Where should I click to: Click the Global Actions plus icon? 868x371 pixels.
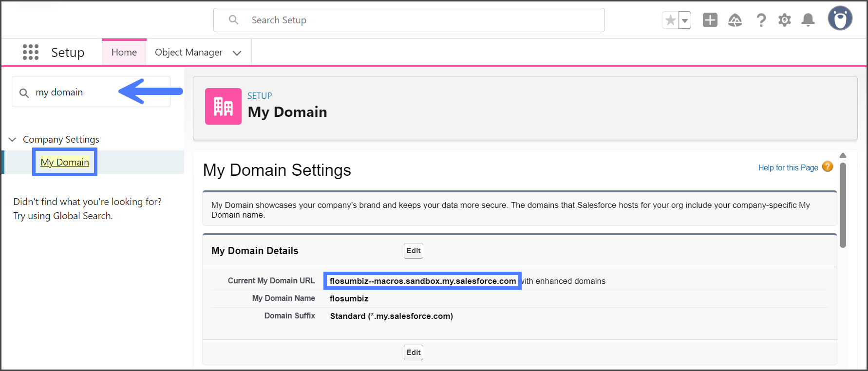tap(710, 20)
